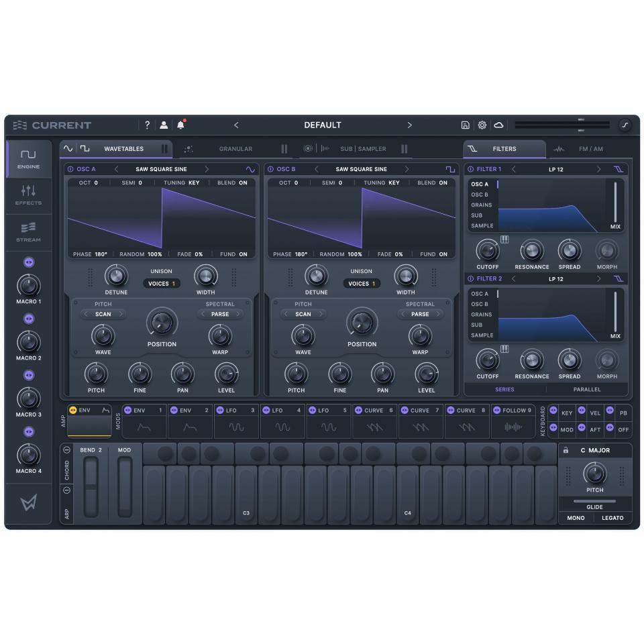644x644 pixels.
Task: Select Parallel filter routing
Action: click(587, 389)
